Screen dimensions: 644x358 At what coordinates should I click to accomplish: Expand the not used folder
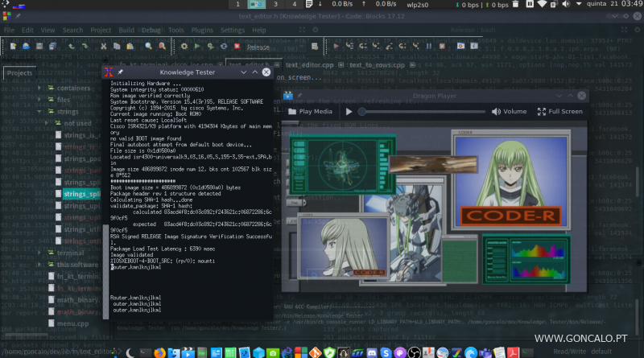[x=46, y=123]
